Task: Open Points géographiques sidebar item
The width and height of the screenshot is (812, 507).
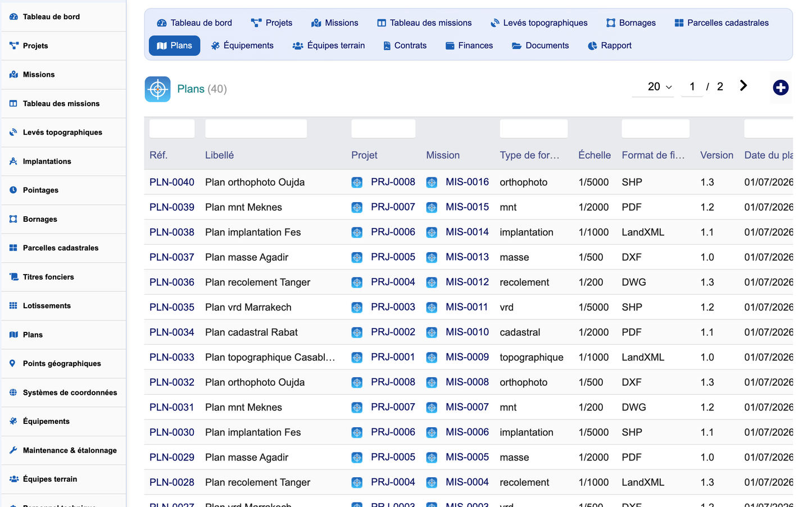Action: [63, 364]
